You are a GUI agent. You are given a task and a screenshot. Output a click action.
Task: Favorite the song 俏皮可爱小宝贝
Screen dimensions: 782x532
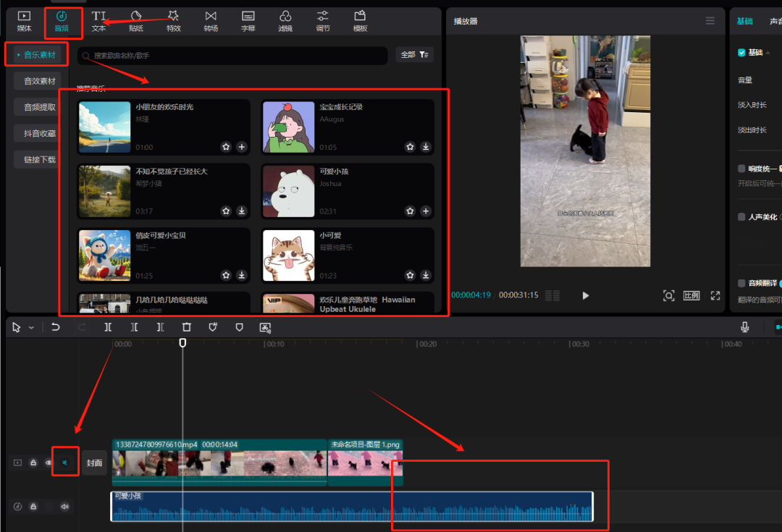[x=226, y=275]
